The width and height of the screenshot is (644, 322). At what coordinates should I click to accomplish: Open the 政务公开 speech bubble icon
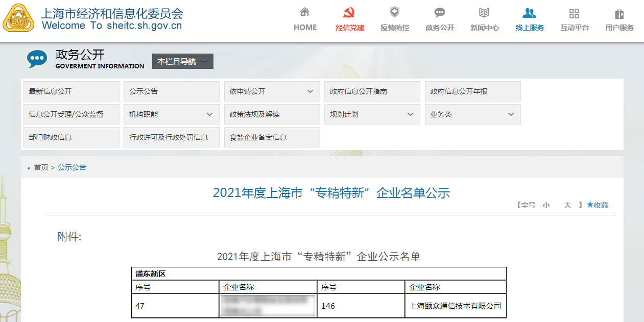(x=440, y=13)
